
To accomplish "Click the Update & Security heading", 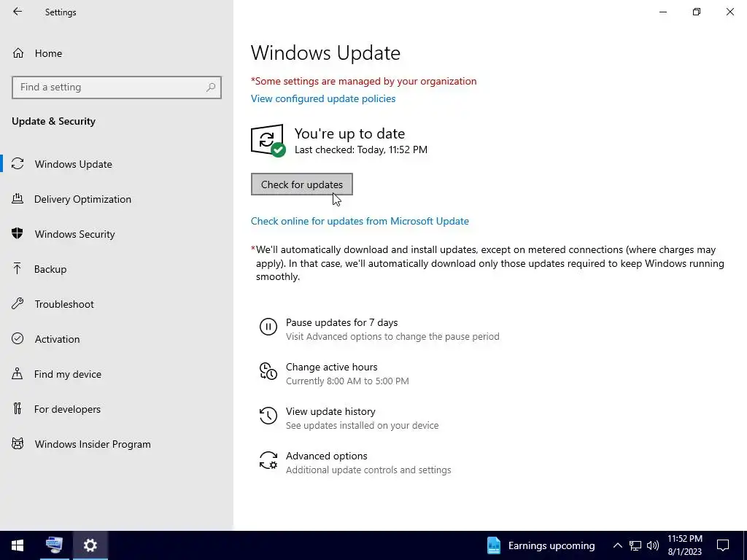I will tap(53, 121).
